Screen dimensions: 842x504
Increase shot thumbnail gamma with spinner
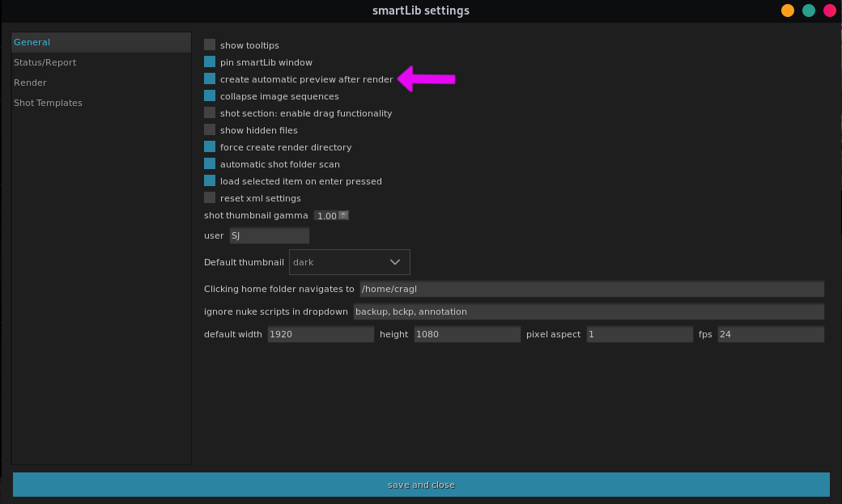point(343,213)
